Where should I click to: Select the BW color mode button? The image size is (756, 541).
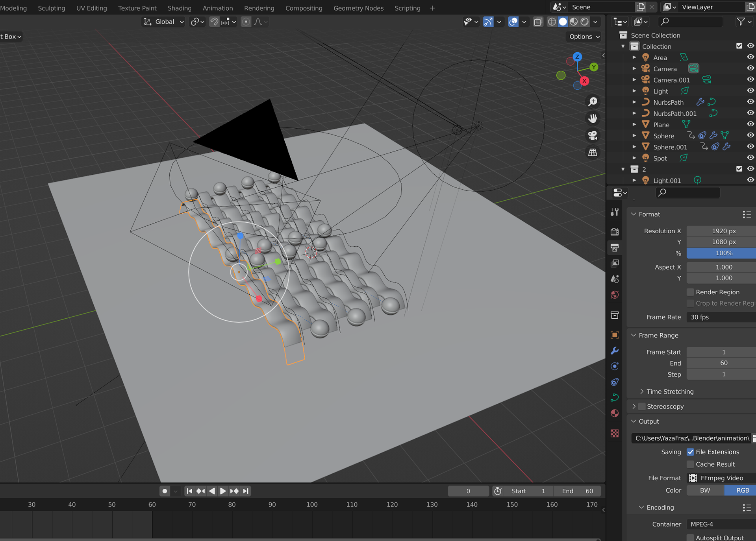pyautogui.click(x=705, y=490)
